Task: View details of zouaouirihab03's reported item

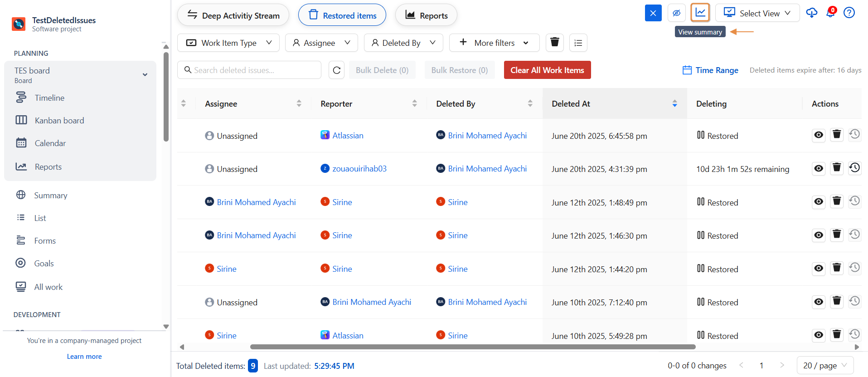Action: click(819, 168)
